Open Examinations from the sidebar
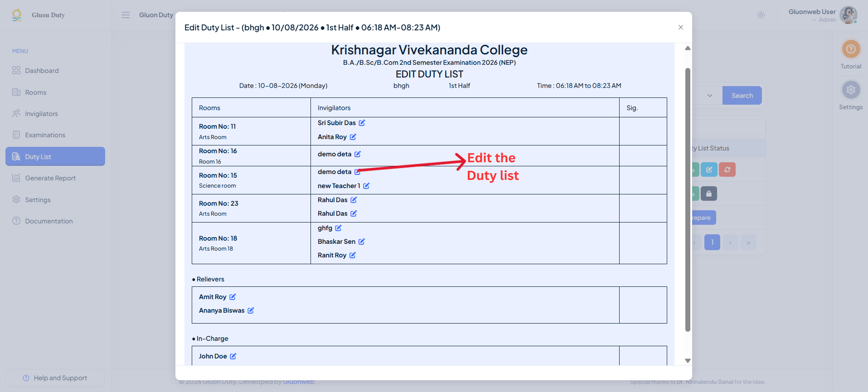 (x=55, y=135)
